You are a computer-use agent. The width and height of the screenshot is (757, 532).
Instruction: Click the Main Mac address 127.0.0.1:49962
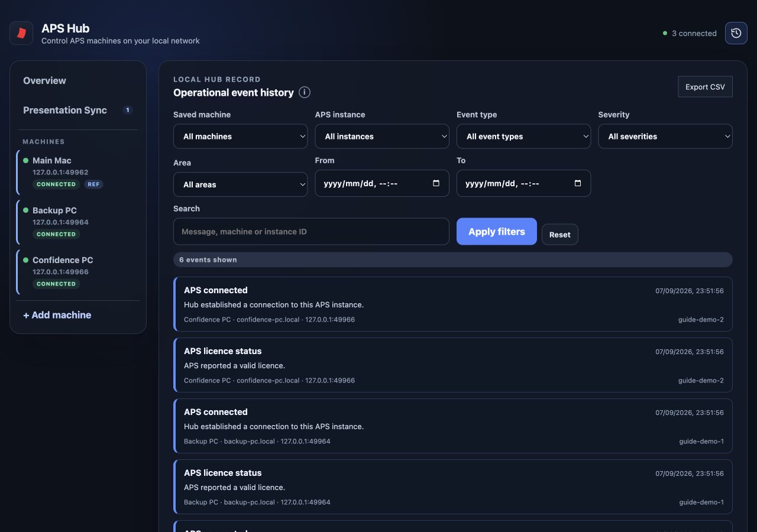click(60, 173)
